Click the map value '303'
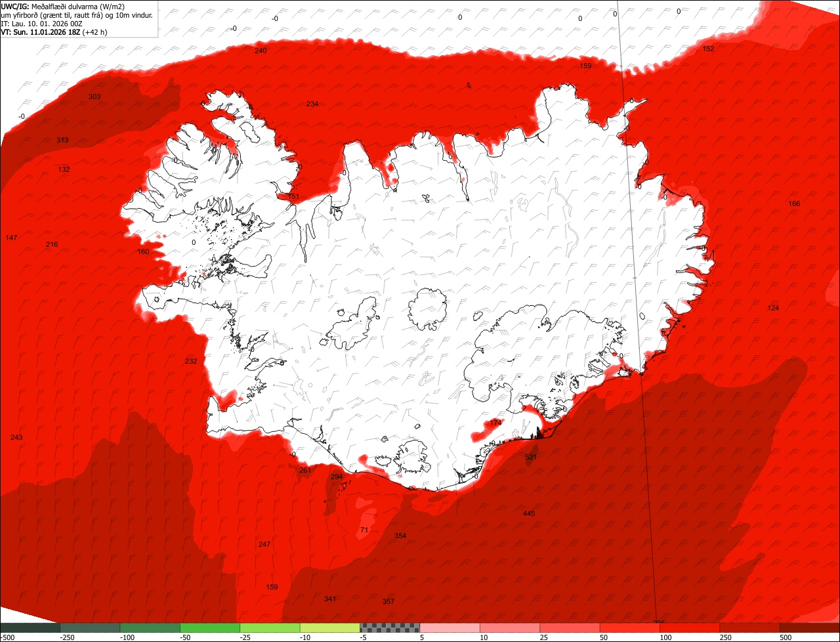Screen dimensions: 840x642 pos(94,96)
